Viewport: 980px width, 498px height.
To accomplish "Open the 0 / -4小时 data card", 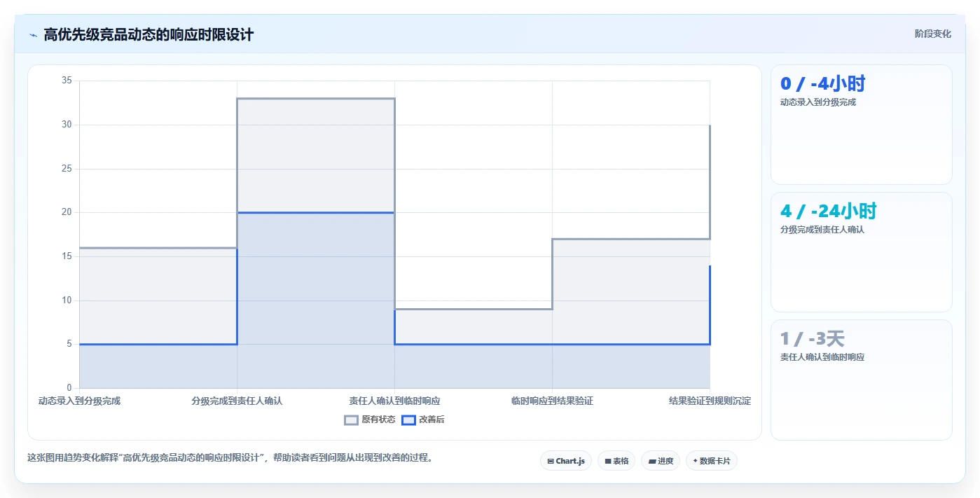I will pos(861,125).
